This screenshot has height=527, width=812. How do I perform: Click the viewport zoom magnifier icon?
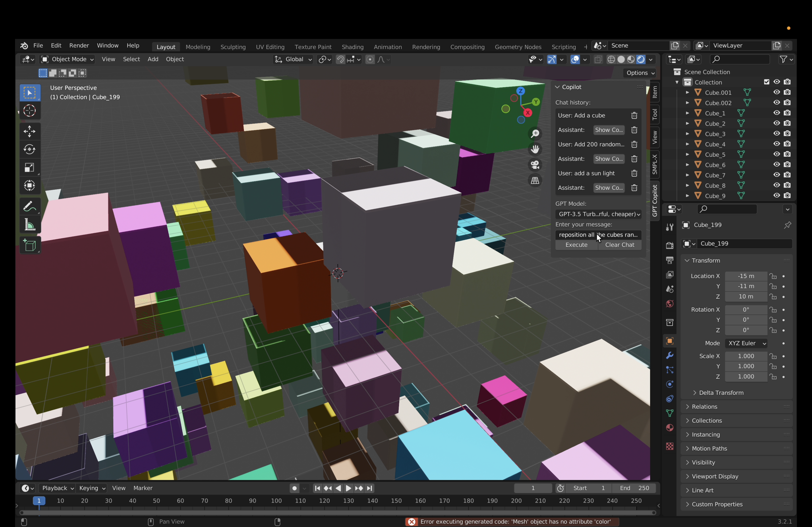535,134
